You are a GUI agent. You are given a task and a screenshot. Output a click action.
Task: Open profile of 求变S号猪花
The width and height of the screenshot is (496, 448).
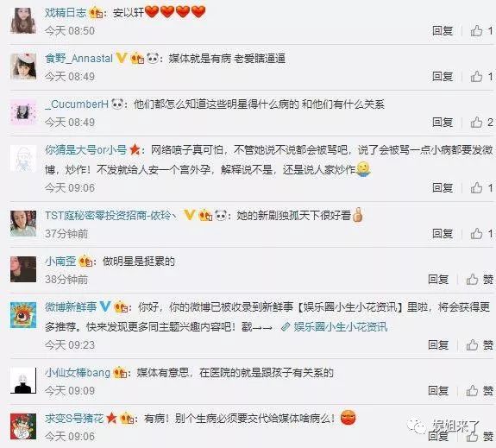click(x=74, y=419)
